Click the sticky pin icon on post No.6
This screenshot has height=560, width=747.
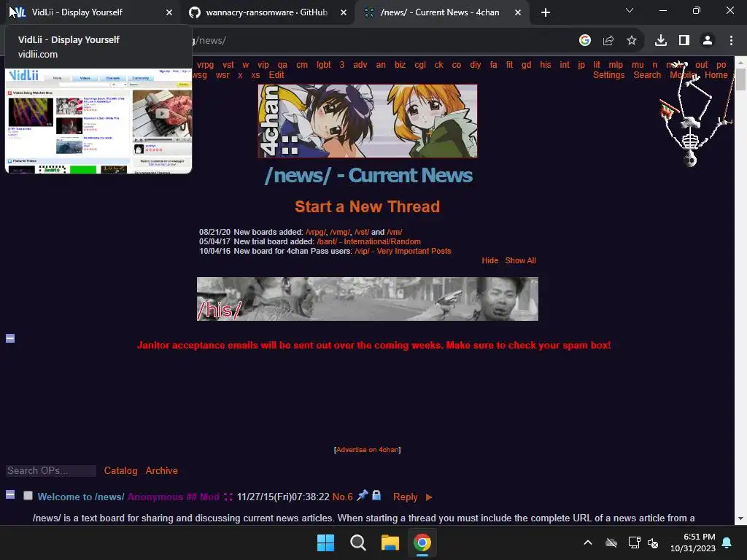point(363,495)
